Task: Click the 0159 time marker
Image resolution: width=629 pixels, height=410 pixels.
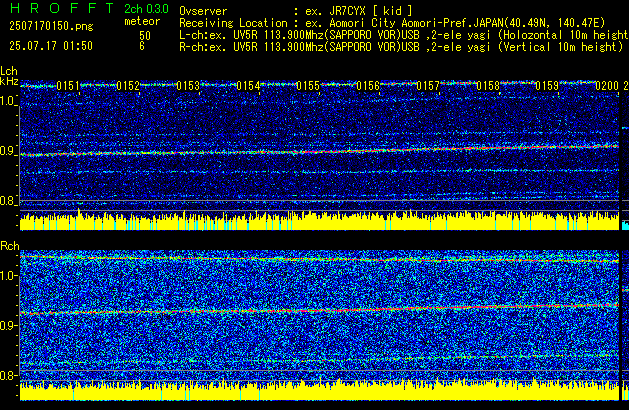Action: coord(547,86)
